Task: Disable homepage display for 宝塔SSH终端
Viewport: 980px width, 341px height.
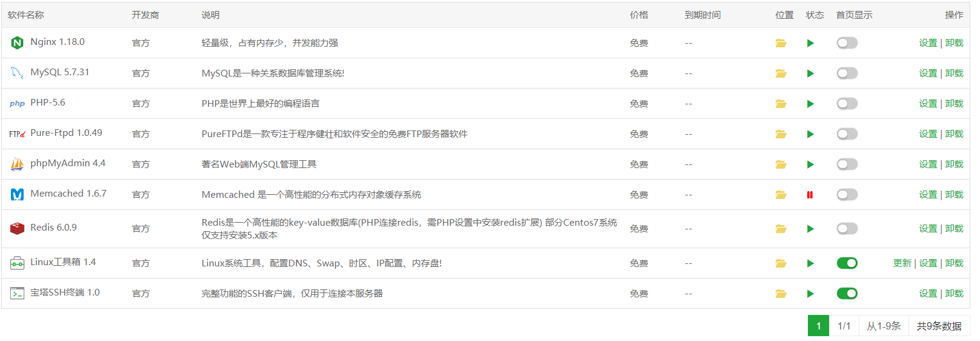Action: 847,294
